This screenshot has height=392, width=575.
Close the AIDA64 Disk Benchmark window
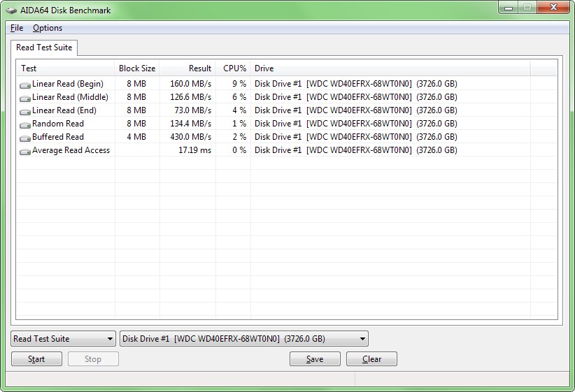(x=554, y=7)
